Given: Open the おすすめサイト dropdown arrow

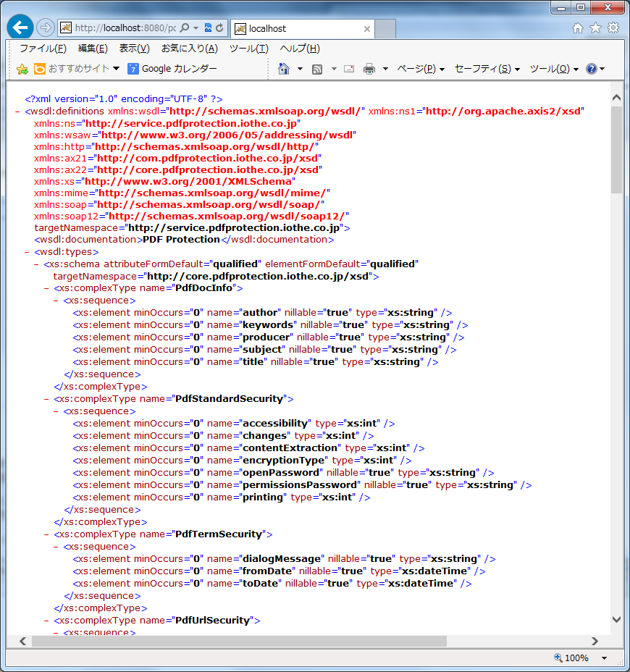Looking at the screenshot, I should 116,69.
